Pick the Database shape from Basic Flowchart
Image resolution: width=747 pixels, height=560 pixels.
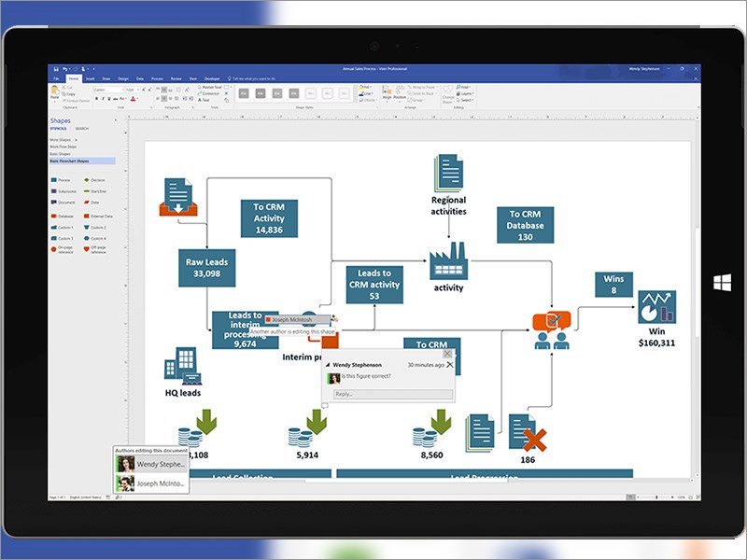(62, 217)
